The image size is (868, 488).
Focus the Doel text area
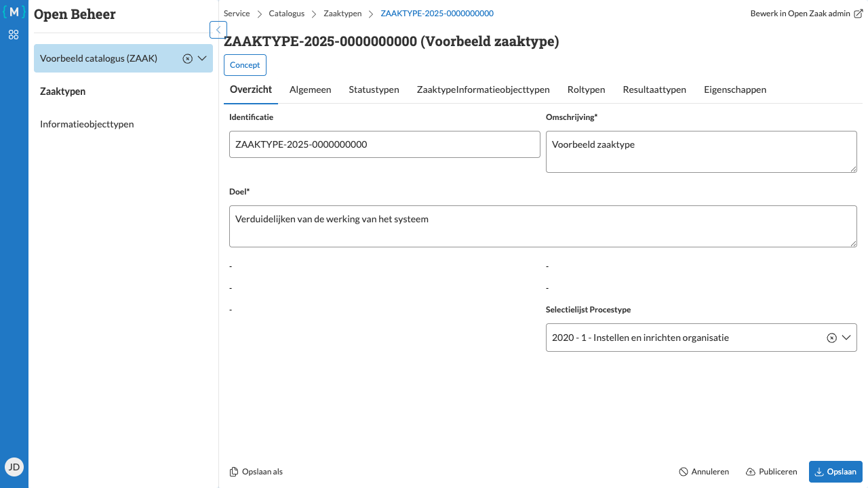[x=543, y=226]
